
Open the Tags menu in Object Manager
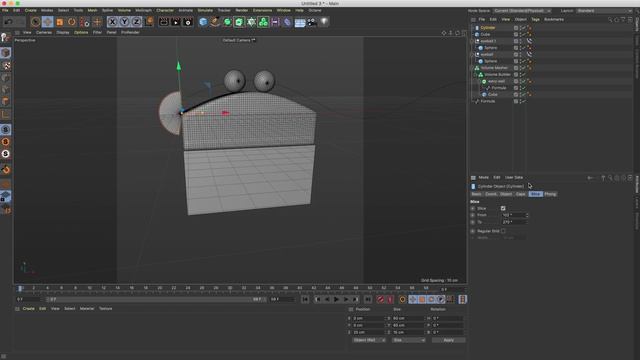click(x=535, y=19)
